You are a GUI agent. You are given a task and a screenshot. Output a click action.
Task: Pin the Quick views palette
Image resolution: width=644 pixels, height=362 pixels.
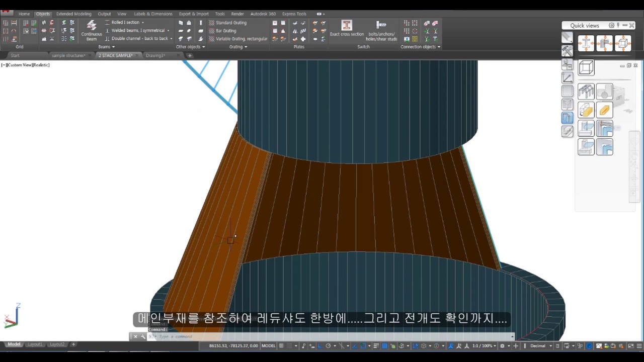tap(618, 25)
